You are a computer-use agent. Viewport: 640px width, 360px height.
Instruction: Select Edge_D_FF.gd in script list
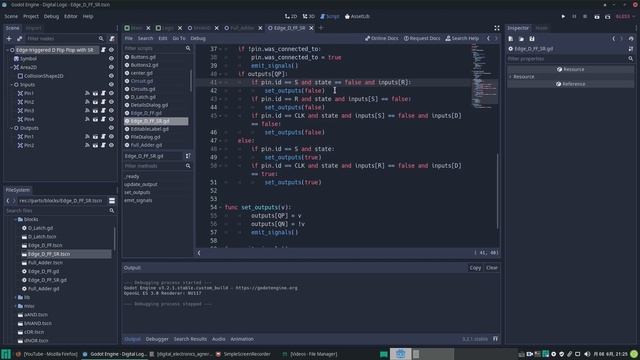[x=146, y=113]
